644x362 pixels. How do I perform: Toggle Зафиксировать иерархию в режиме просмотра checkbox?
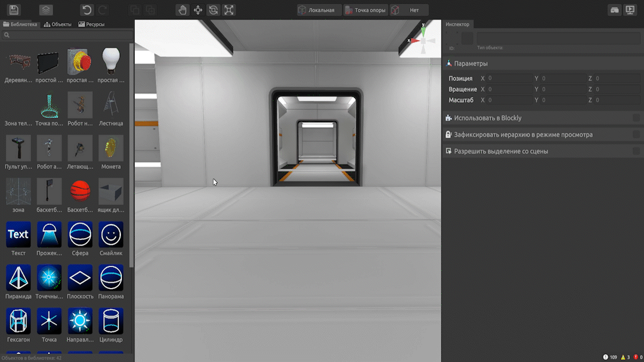[636, 135]
